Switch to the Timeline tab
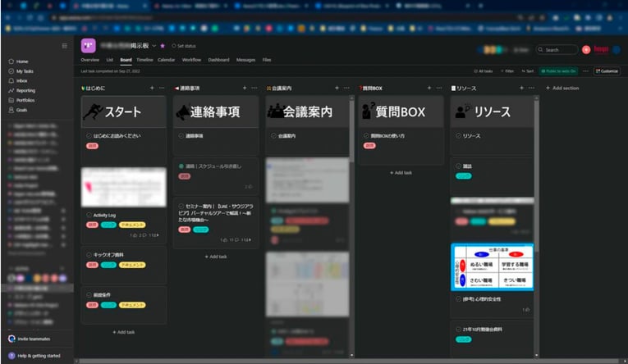 (144, 60)
